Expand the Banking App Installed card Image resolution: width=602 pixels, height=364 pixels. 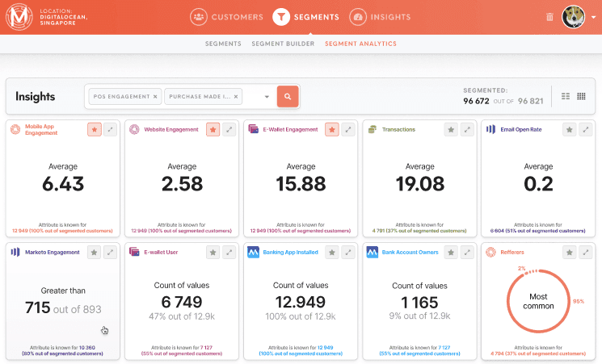click(348, 253)
